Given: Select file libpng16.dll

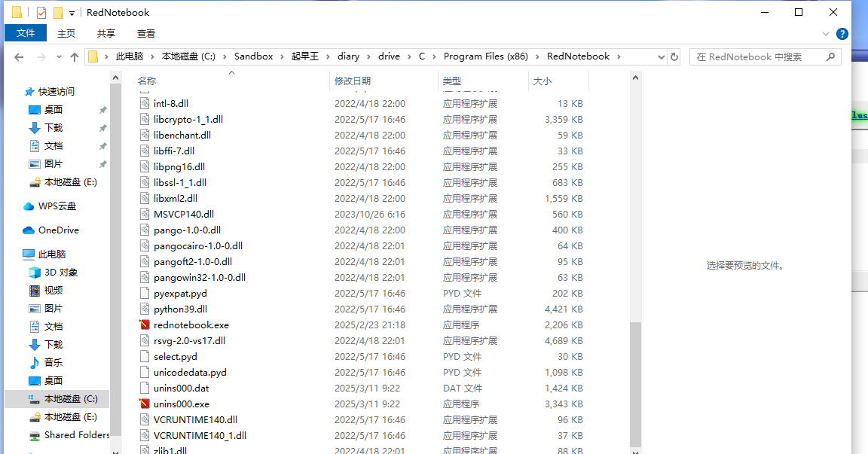Looking at the screenshot, I should point(179,166).
